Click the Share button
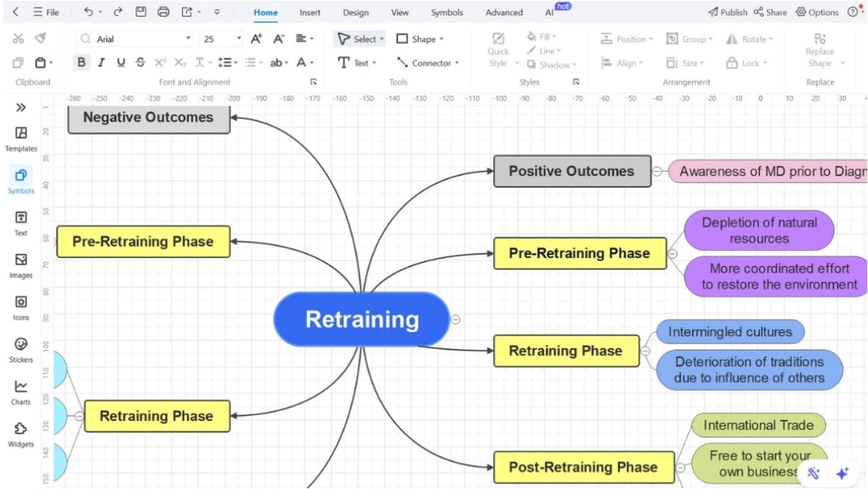The width and height of the screenshot is (868, 489). 770,12
